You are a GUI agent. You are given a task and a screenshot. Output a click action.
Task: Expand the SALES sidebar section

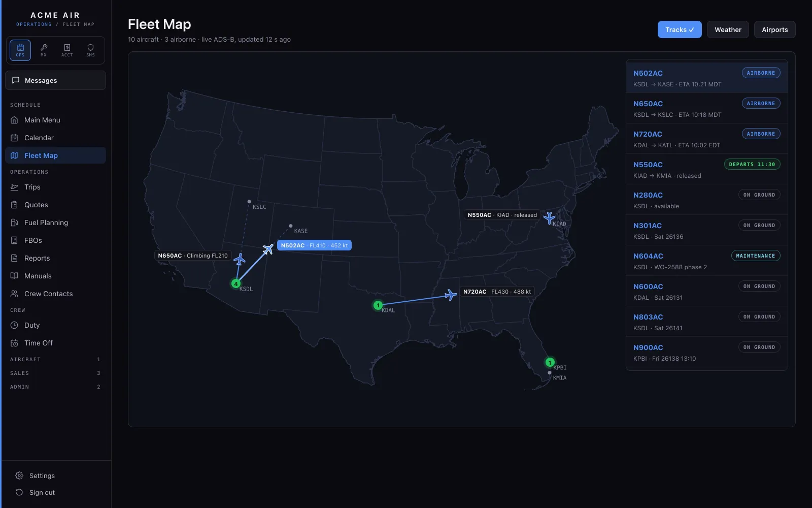click(55, 373)
